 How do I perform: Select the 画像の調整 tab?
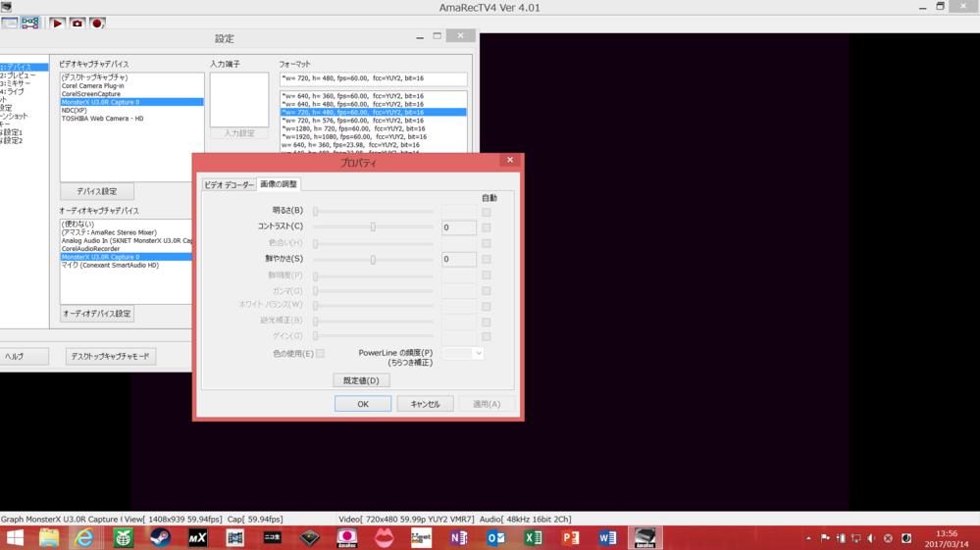[279, 184]
